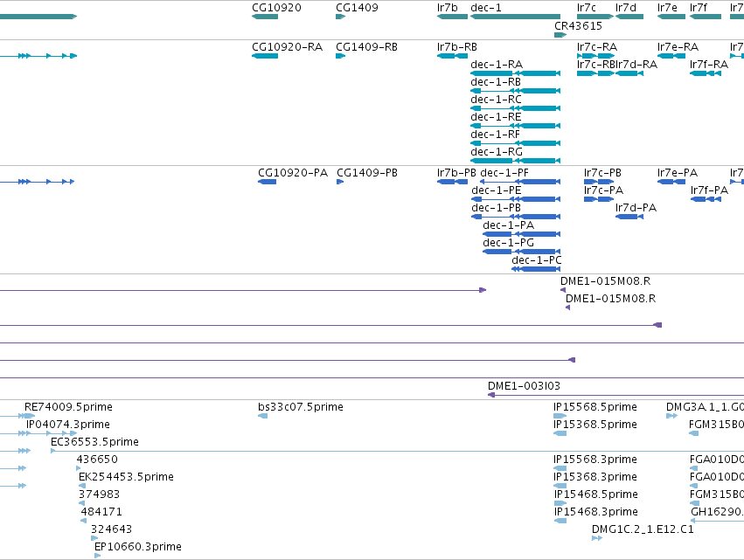Select the Ir7b-PB protein feature
The width and height of the screenshot is (744, 560).
(452, 182)
